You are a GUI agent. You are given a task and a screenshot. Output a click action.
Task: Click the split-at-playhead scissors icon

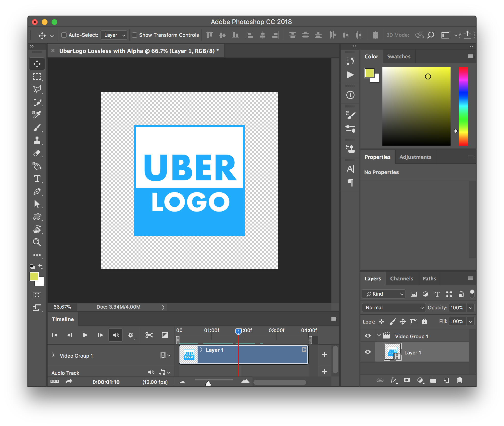click(149, 335)
